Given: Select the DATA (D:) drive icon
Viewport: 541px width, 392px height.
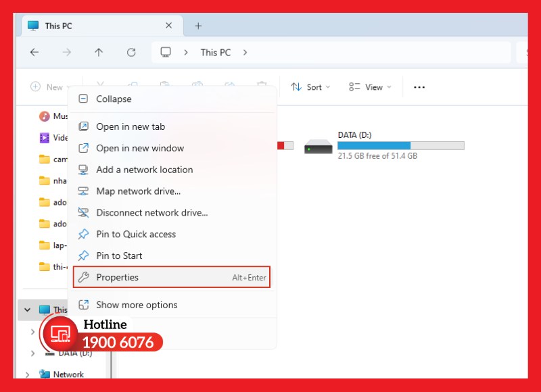Looking at the screenshot, I should point(318,147).
